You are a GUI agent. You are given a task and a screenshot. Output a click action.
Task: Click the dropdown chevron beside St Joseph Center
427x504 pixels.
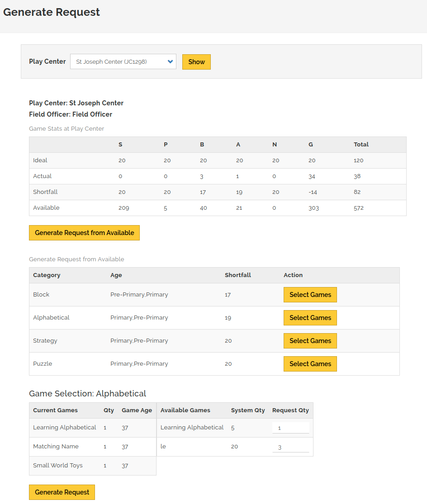170,61
